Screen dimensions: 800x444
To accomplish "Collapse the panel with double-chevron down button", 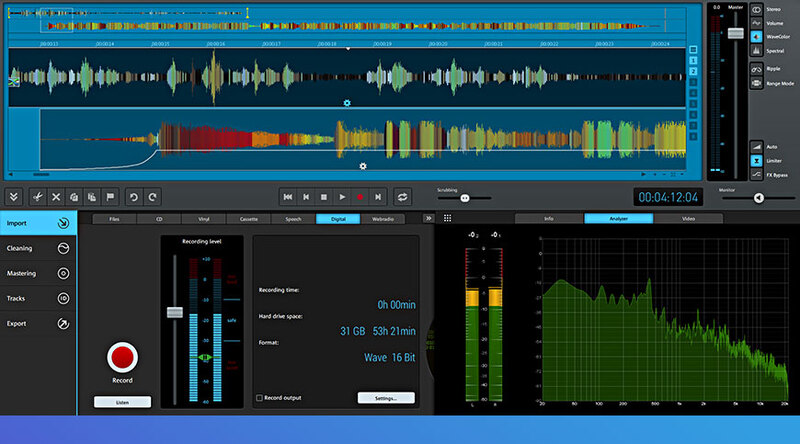I will [x=14, y=197].
